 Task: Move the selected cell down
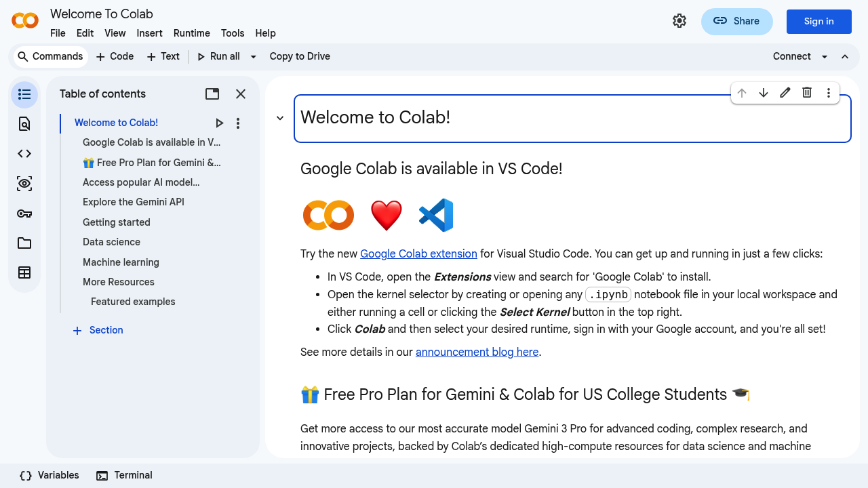[764, 92]
